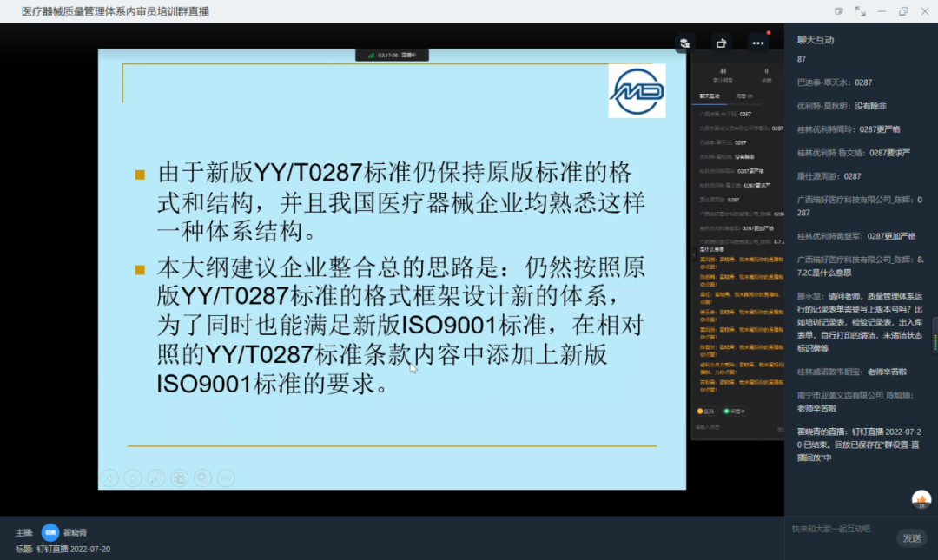Click 陈辉's 8.7.2C是什么意思 message
Image resolution: width=938 pixels, height=560 pixels.
[x=860, y=267]
